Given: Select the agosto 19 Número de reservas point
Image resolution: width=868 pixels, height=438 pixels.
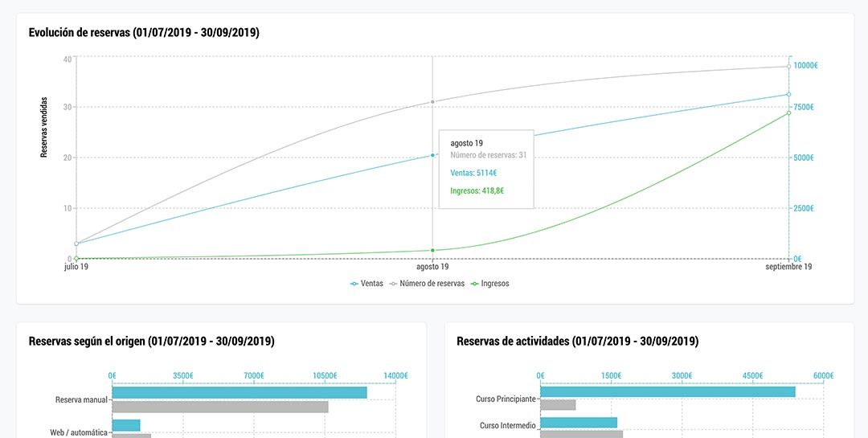Looking at the screenshot, I should pyautogui.click(x=432, y=102).
